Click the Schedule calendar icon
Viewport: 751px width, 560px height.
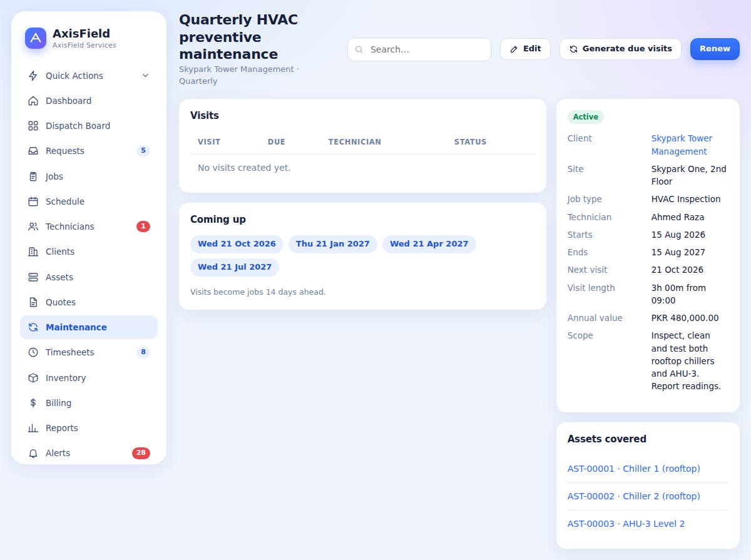point(33,201)
